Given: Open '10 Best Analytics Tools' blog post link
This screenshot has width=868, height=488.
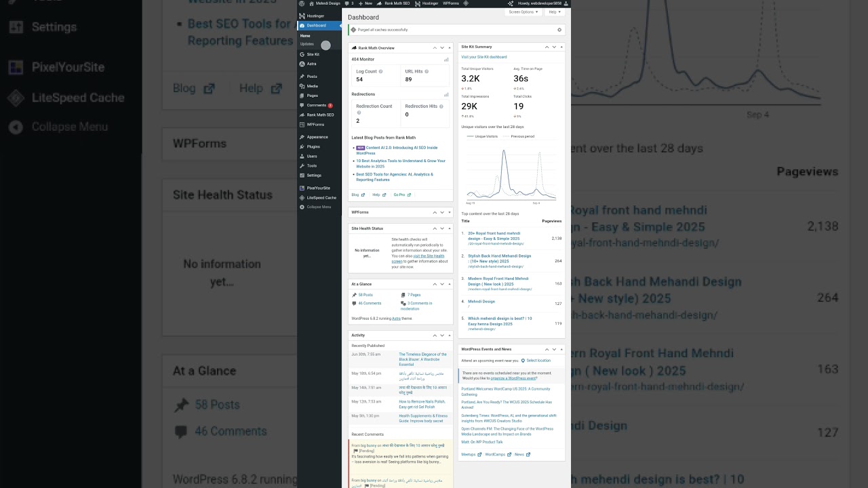Looking at the screenshot, I should tap(401, 163).
